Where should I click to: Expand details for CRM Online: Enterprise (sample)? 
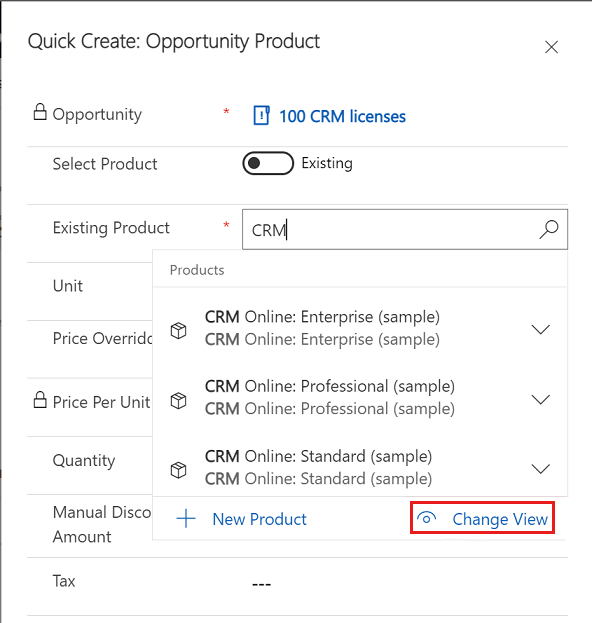[x=541, y=329]
